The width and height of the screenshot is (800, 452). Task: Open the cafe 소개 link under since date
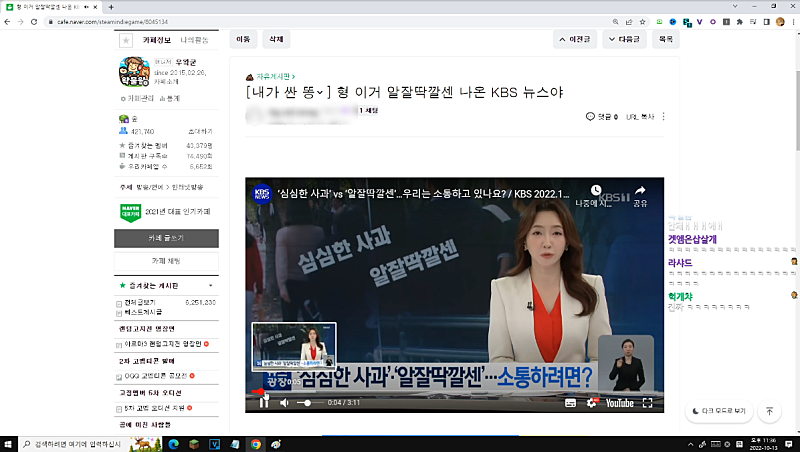click(166, 82)
